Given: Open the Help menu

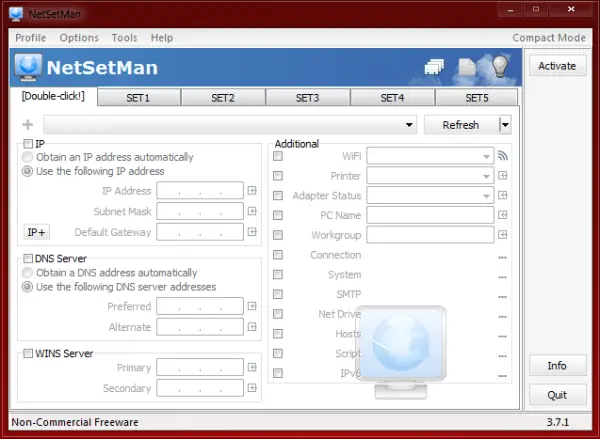Looking at the screenshot, I should point(161,38).
